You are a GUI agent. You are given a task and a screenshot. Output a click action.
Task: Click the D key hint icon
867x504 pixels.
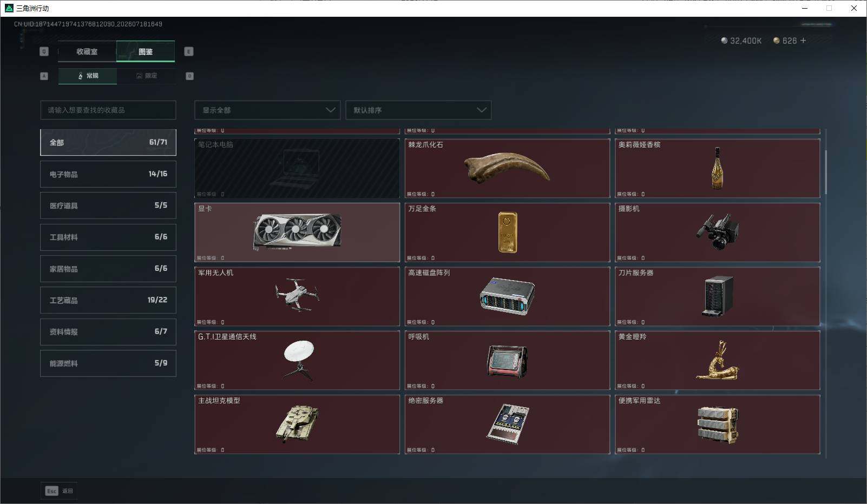coord(189,76)
